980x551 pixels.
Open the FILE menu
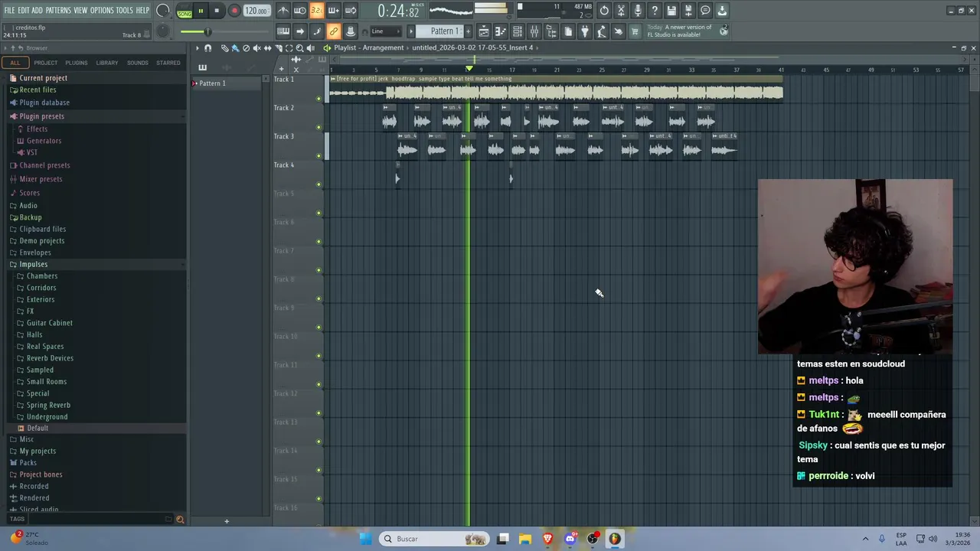click(x=9, y=10)
